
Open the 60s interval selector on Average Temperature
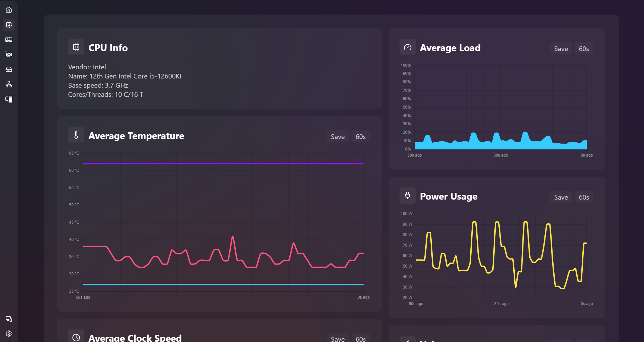pos(360,136)
